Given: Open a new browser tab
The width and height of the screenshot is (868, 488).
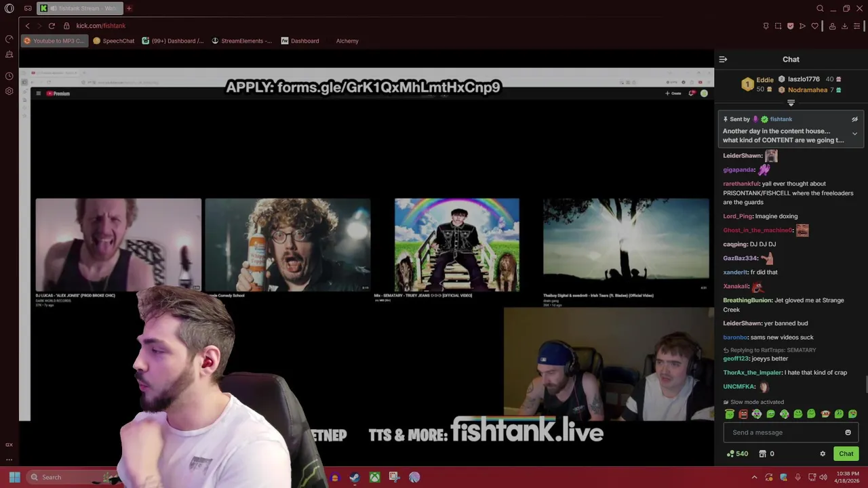Looking at the screenshot, I should 129,8.
